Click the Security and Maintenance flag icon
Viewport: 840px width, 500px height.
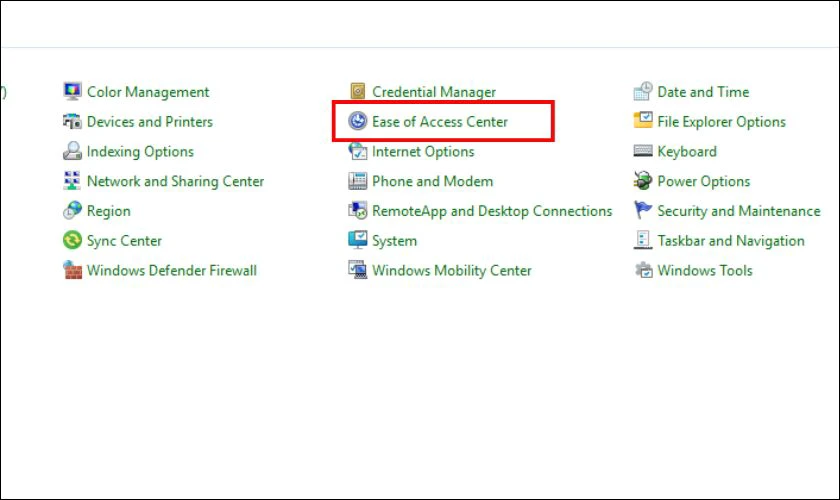pyautogui.click(x=643, y=210)
